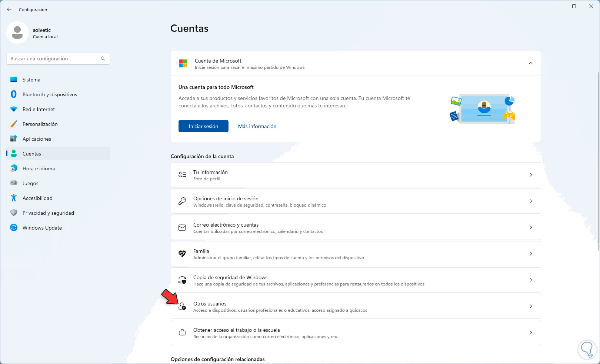Open Sistema settings category
The image size is (600, 364).
58,80
